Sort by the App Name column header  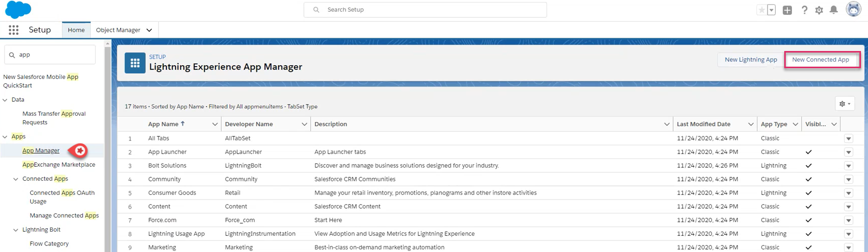click(x=164, y=124)
